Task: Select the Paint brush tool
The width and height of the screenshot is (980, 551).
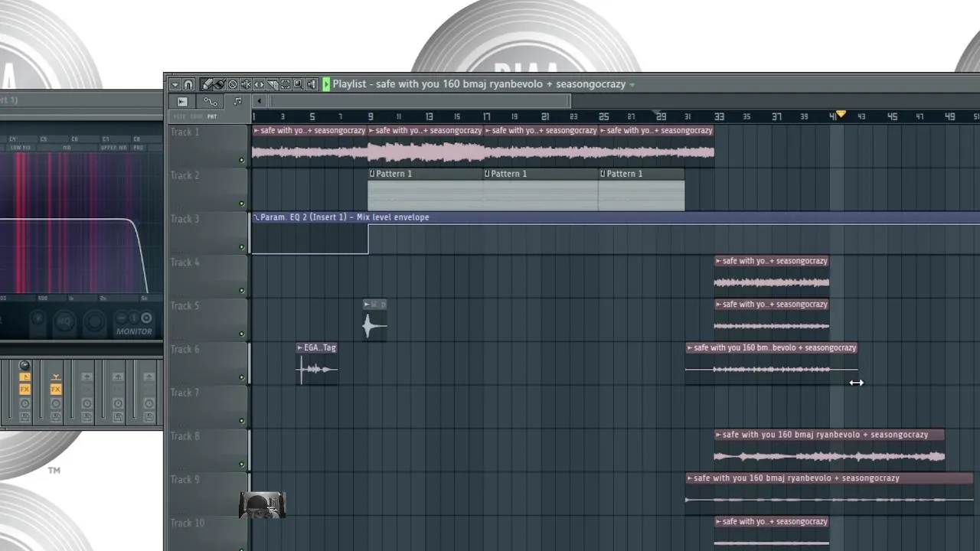Action: coord(220,84)
